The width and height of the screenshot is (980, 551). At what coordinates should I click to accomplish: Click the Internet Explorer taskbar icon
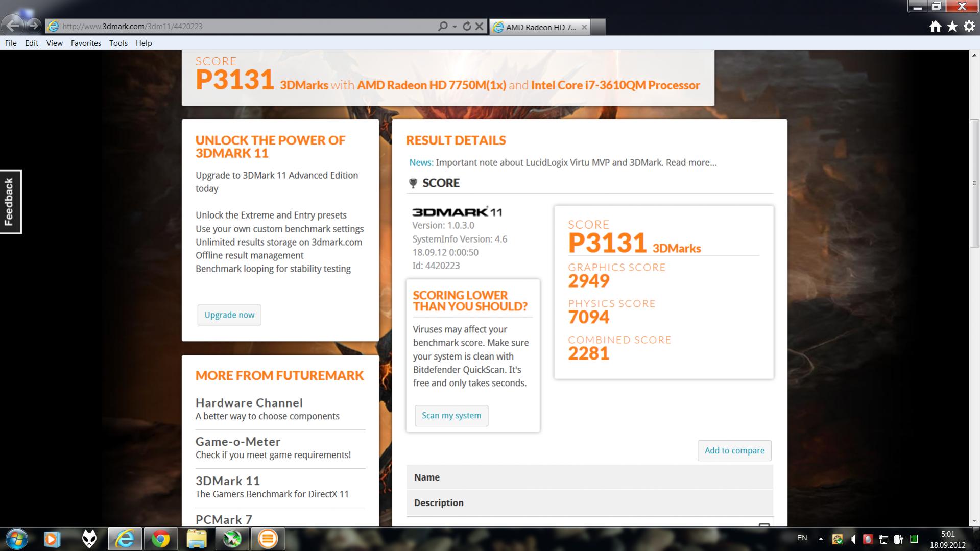pos(125,539)
